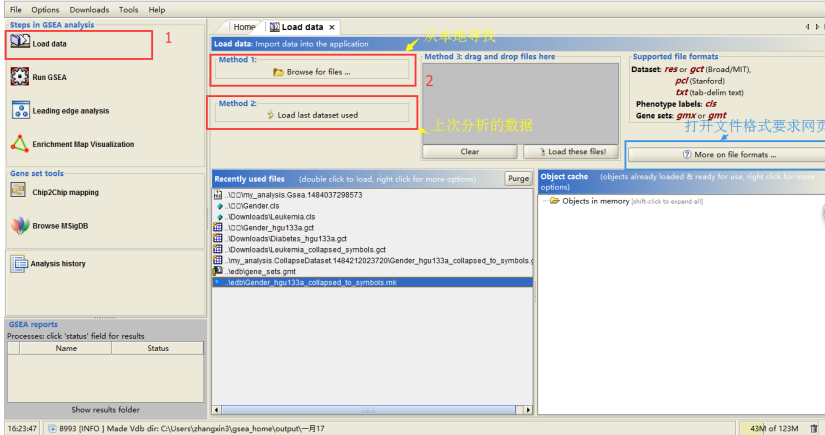This screenshot has width=825, height=435.
Task: Click the Purge button
Action: (518, 179)
